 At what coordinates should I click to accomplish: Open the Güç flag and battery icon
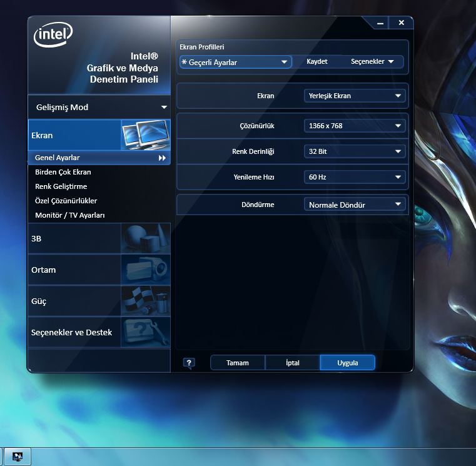pos(146,301)
